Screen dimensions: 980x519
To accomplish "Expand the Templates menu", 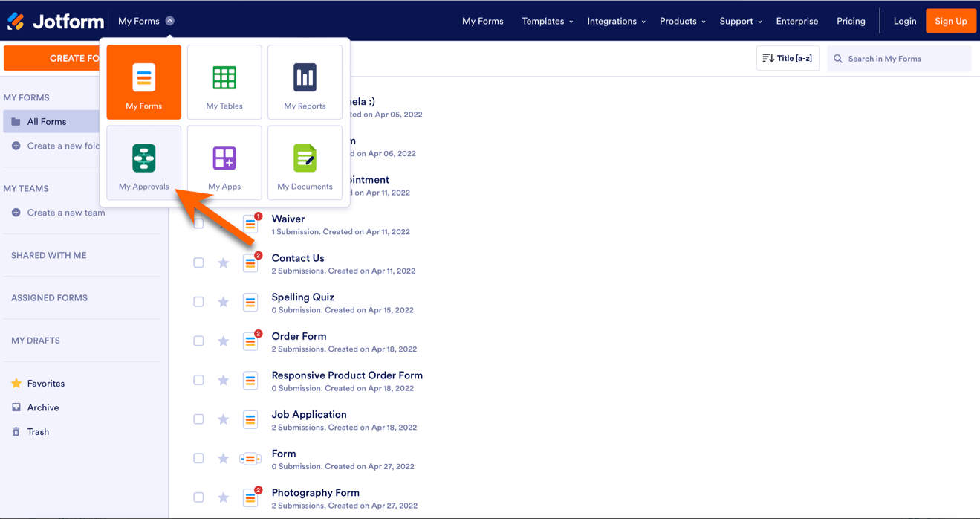I will 547,21.
